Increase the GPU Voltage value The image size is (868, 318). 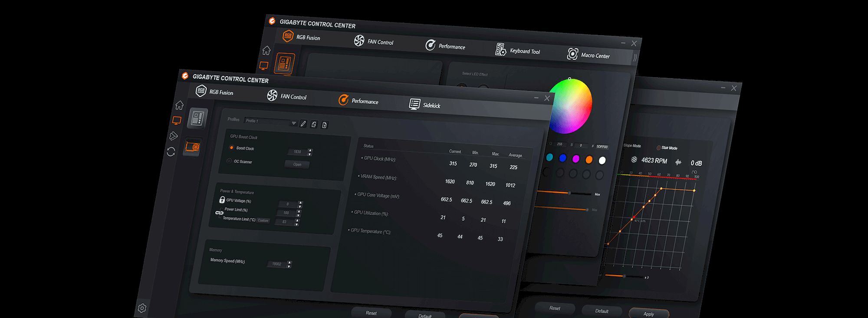click(300, 203)
